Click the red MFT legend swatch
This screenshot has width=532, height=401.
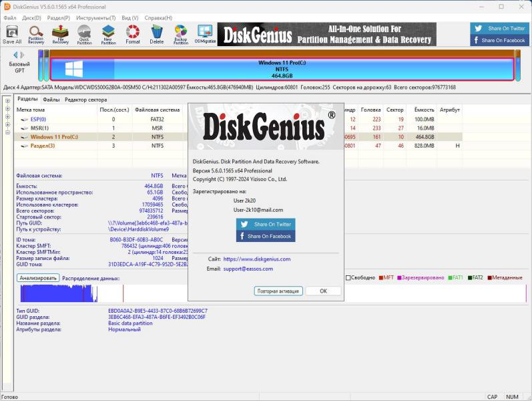(x=381, y=277)
